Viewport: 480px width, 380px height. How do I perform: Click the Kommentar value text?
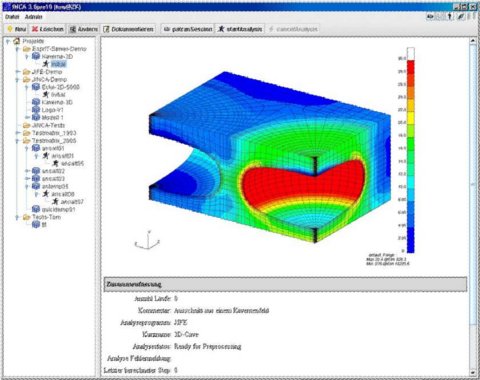pos(221,311)
